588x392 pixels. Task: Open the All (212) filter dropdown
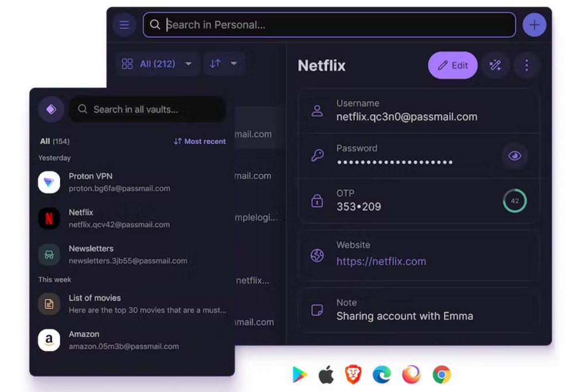pos(157,64)
